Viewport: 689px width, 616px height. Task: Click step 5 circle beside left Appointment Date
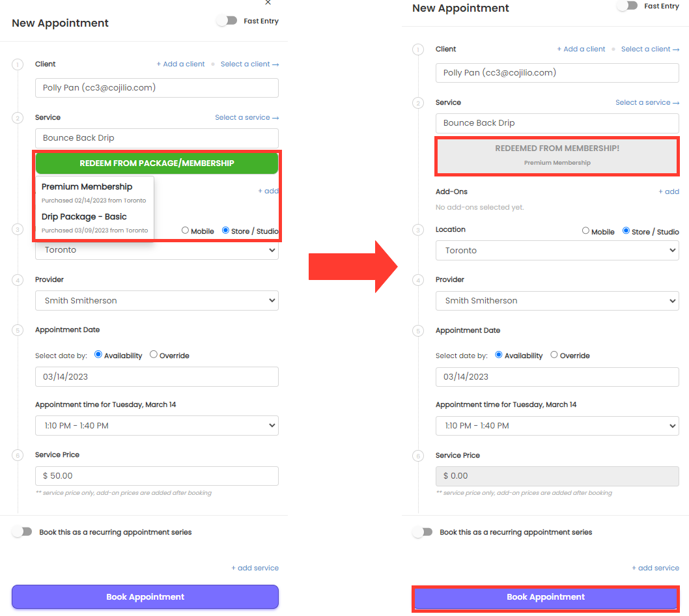[x=18, y=330]
